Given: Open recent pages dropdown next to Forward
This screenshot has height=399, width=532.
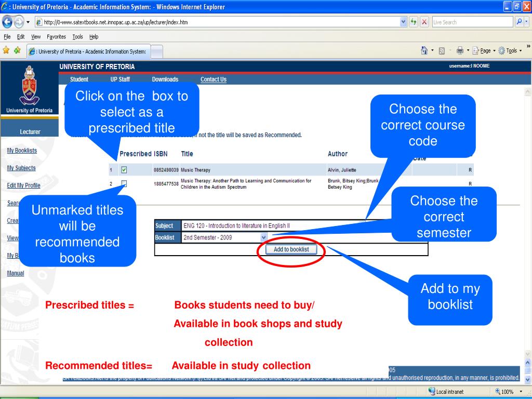Looking at the screenshot, I should pyautogui.click(x=28, y=22).
